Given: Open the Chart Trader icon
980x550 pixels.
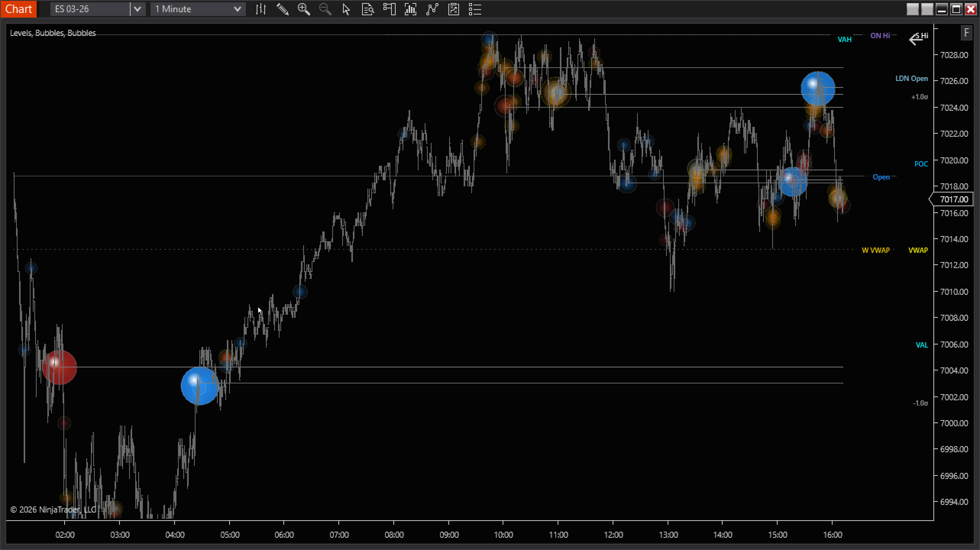Looking at the screenshot, I should (x=389, y=9).
